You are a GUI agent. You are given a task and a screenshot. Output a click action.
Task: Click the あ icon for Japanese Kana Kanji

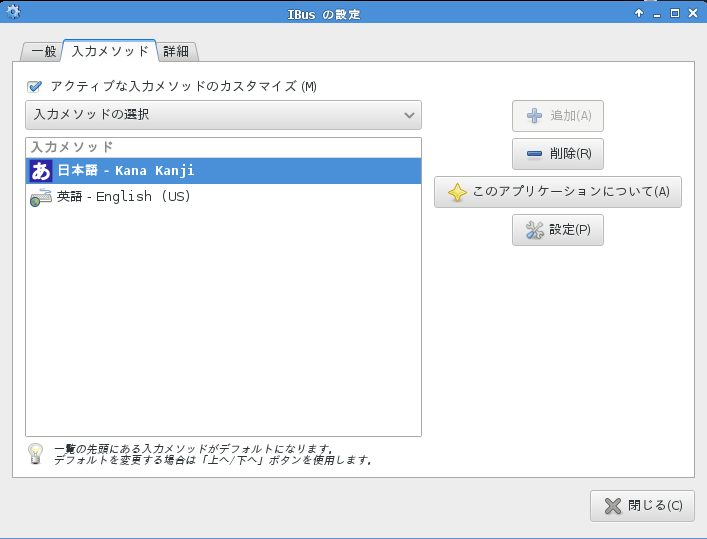tap(41, 171)
